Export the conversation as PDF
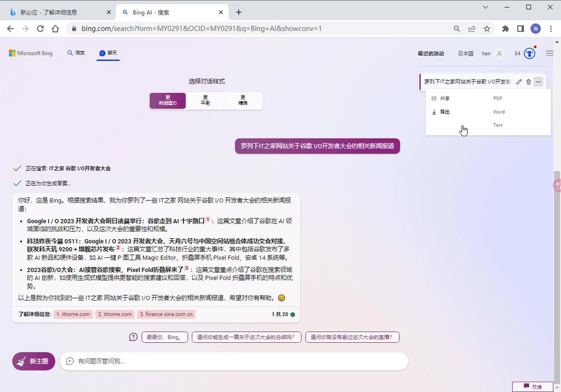Image resolution: width=561 pixels, height=392 pixels. (497, 98)
